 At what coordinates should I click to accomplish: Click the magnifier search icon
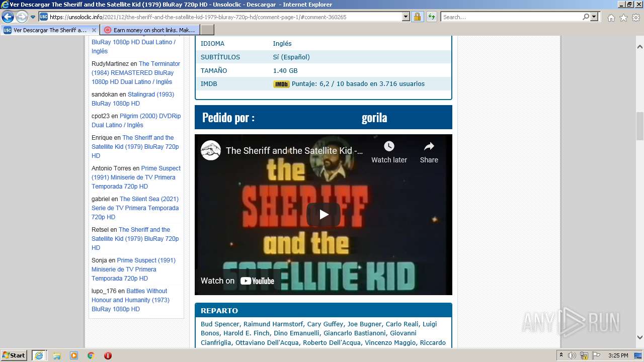[586, 17]
